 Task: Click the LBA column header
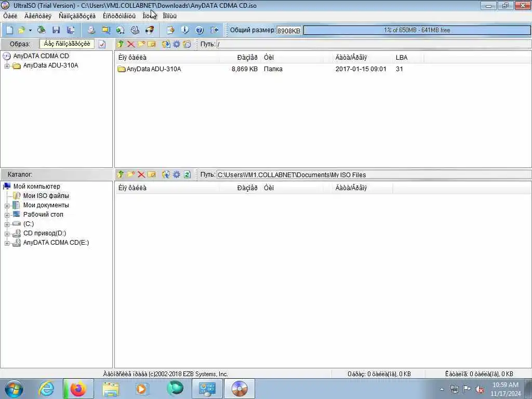[x=409, y=57]
